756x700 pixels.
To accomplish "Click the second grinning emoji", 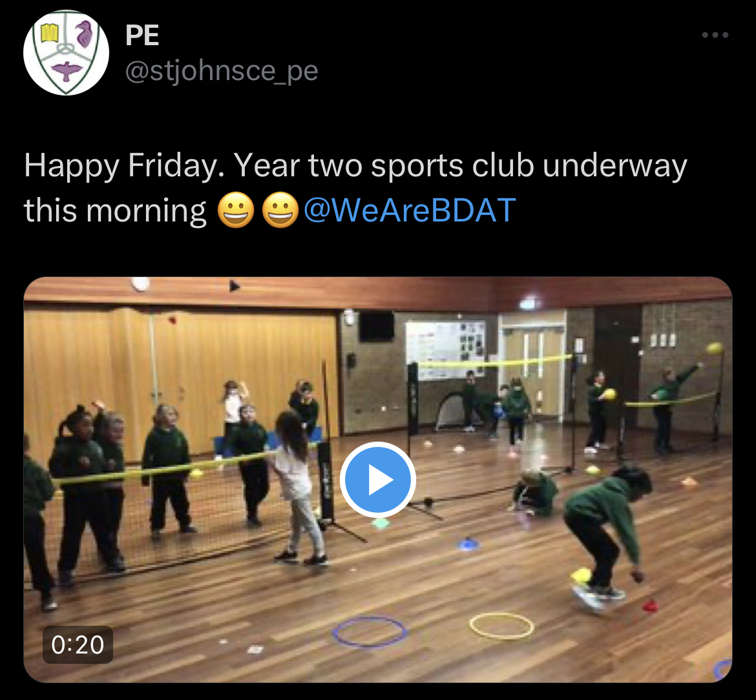I will click(x=280, y=210).
